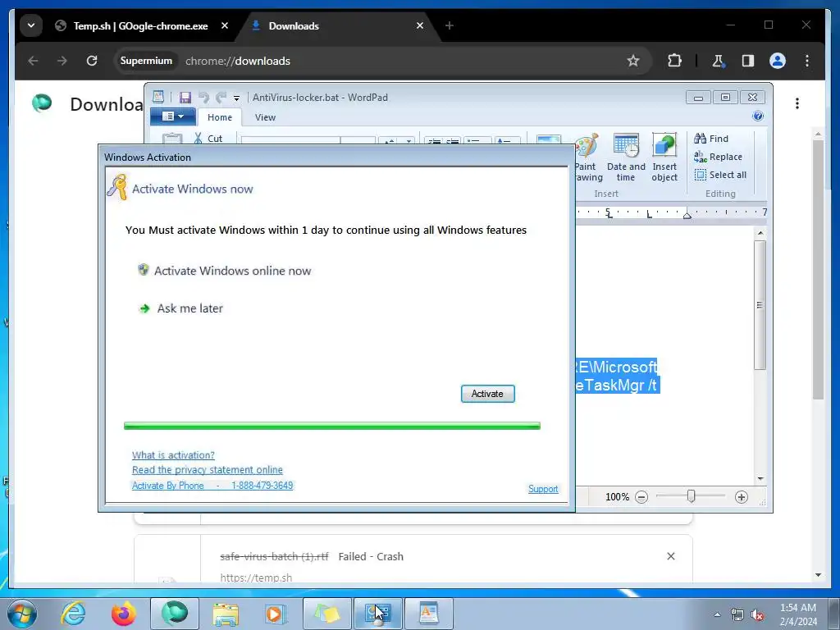This screenshot has width=840, height=630.
Task: Click the https://temp.sh download source link
Action: (256, 577)
